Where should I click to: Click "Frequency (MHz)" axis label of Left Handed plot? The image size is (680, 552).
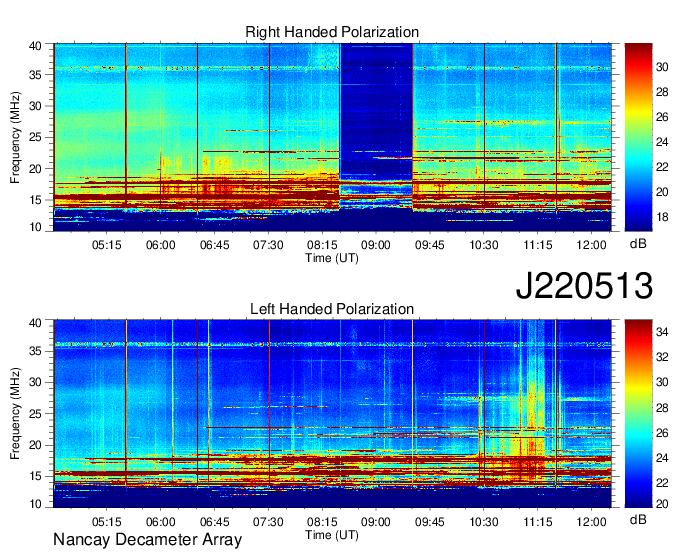(15, 414)
